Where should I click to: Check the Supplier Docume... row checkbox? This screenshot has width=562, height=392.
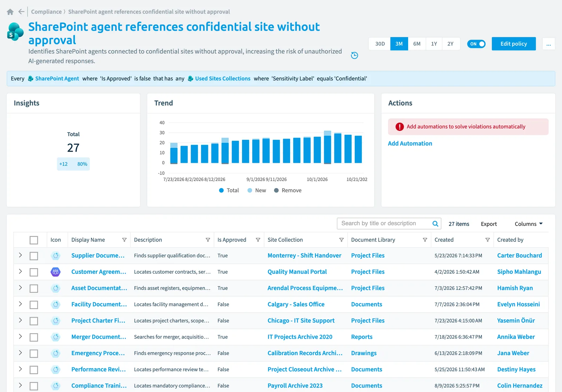coord(34,256)
